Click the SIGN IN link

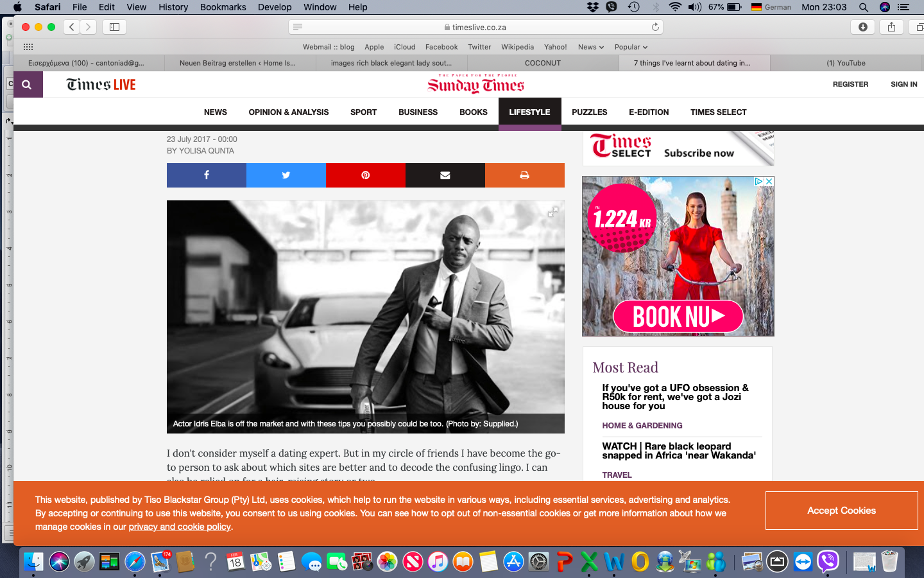point(904,84)
